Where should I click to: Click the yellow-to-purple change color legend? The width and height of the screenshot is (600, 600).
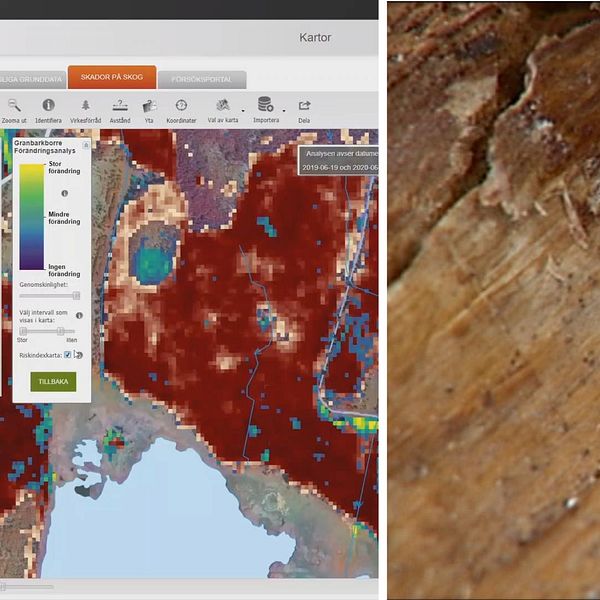point(32,217)
